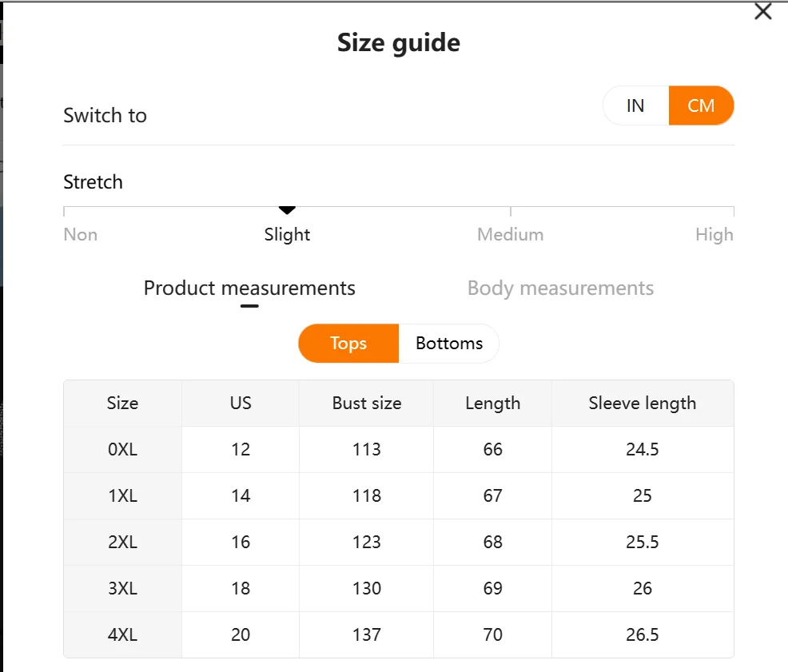Image resolution: width=788 pixels, height=672 pixels.
Task: Open Product measurements tab
Action: point(249,288)
